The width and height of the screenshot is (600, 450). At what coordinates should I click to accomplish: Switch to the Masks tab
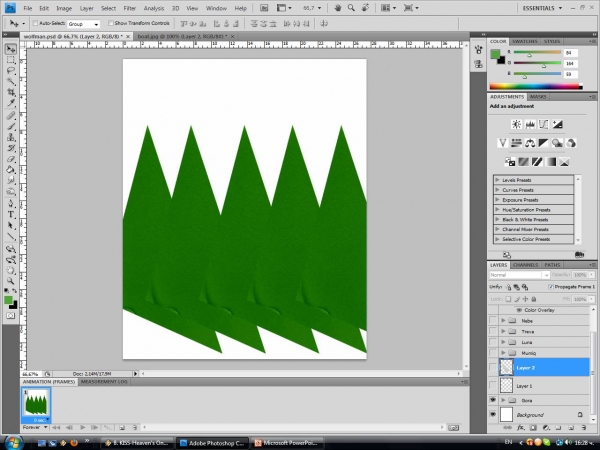[x=538, y=97]
